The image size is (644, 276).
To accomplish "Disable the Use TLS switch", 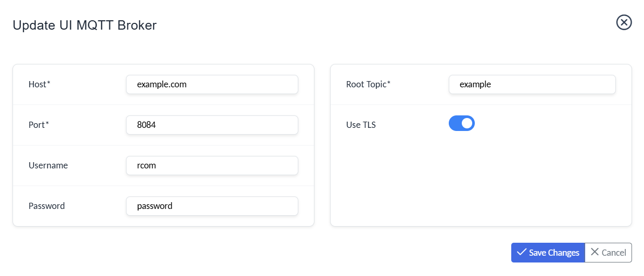I will (461, 124).
